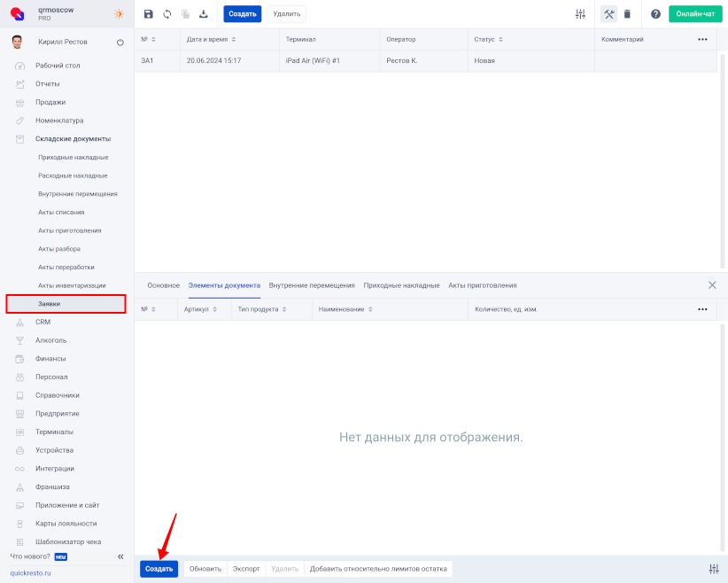The height and width of the screenshot is (583, 728).
Task: Click the save (floppy disk) icon
Action: [x=149, y=14]
